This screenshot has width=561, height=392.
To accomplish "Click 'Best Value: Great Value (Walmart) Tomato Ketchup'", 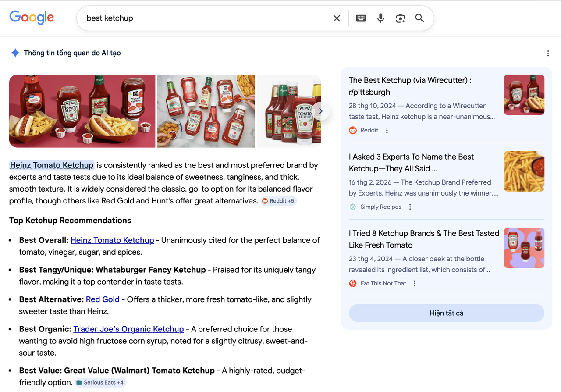I will pyautogui.click(x=117, y=371).
